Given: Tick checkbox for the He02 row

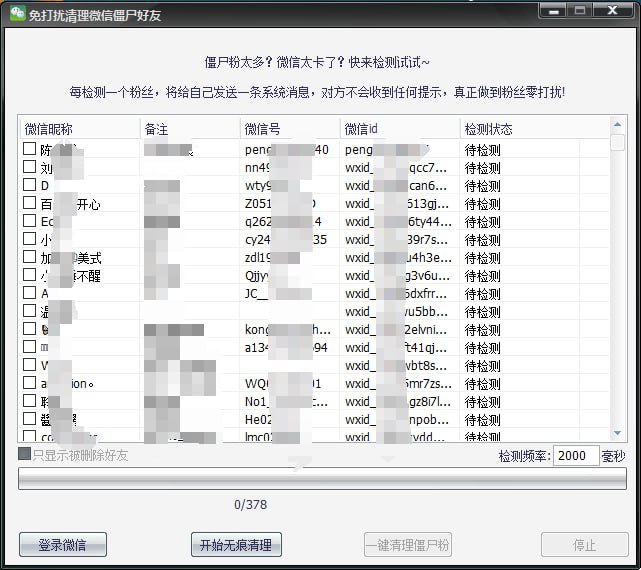Looking at the screenshot, I should pos(29,419).
